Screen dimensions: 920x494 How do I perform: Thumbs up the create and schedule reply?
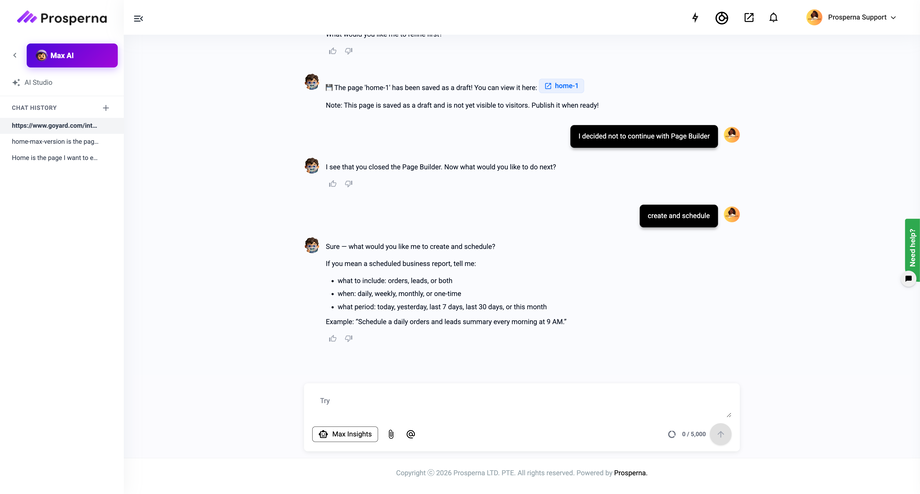click(x=333, y=339)
